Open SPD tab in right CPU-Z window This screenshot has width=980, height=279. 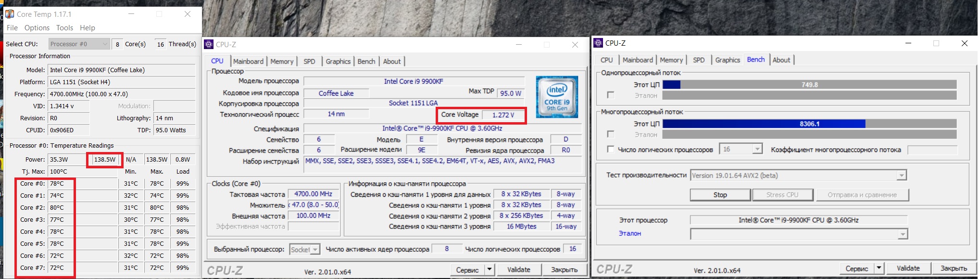(699, 60)
